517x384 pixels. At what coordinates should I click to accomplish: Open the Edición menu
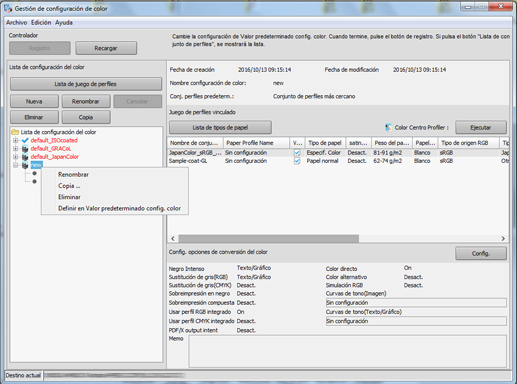point(41,23)
